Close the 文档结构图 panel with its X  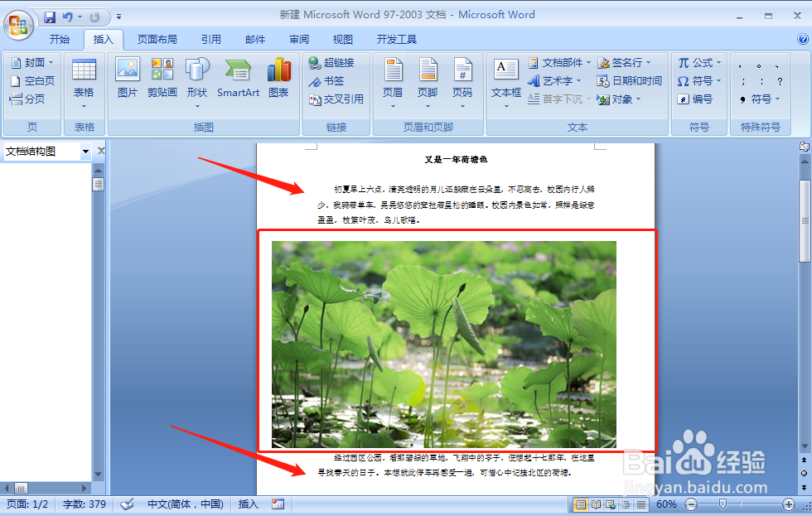click(101, 150)
